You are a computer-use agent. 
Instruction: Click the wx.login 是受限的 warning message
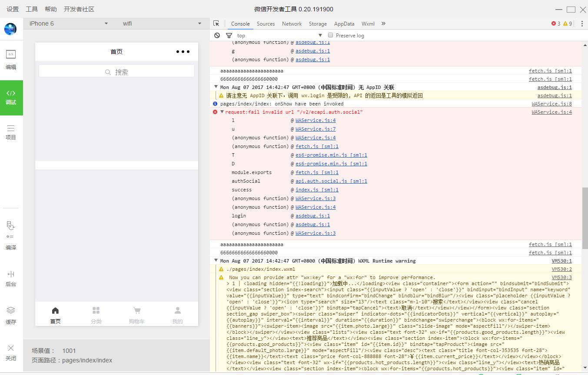324,95
